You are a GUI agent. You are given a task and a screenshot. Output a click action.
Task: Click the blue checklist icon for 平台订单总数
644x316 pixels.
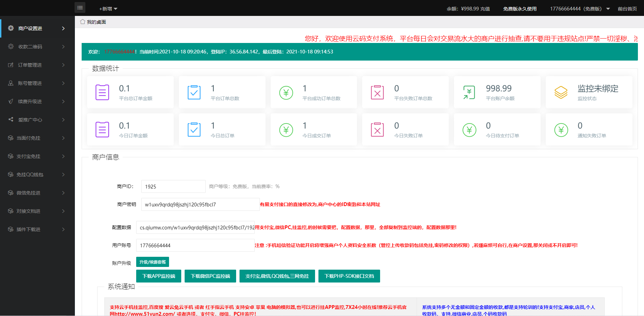pyautogui.click(x=194, y=92)
